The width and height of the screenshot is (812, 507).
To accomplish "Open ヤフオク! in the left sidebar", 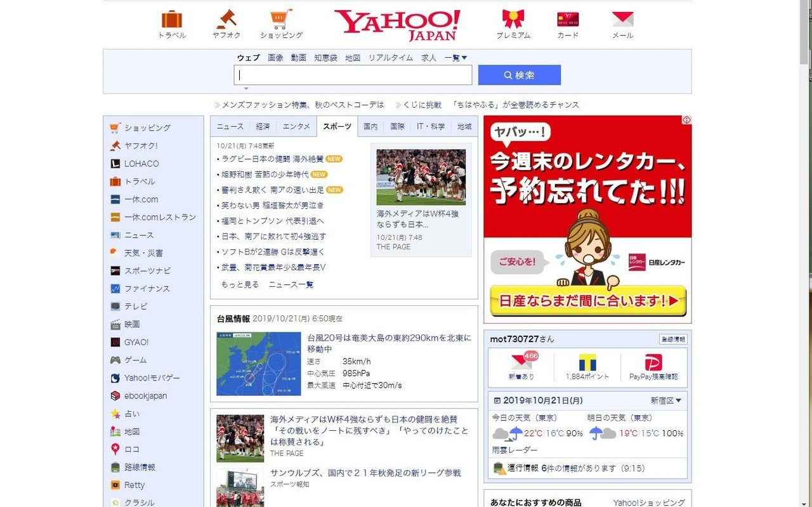I will coord(141,145).
